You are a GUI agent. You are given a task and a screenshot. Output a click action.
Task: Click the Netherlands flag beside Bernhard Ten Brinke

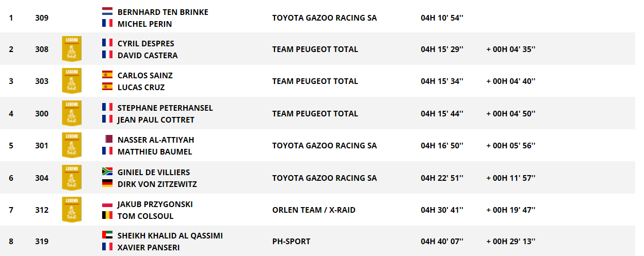[107, 11]
